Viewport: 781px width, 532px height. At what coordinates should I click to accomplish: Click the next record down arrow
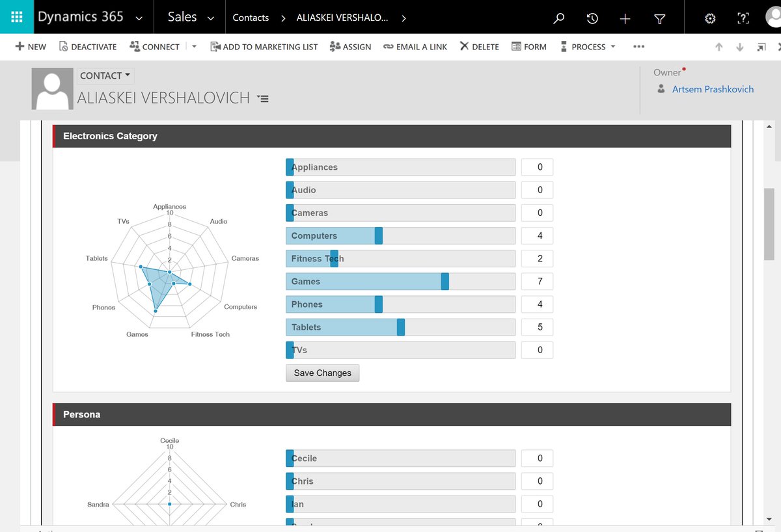740,47
